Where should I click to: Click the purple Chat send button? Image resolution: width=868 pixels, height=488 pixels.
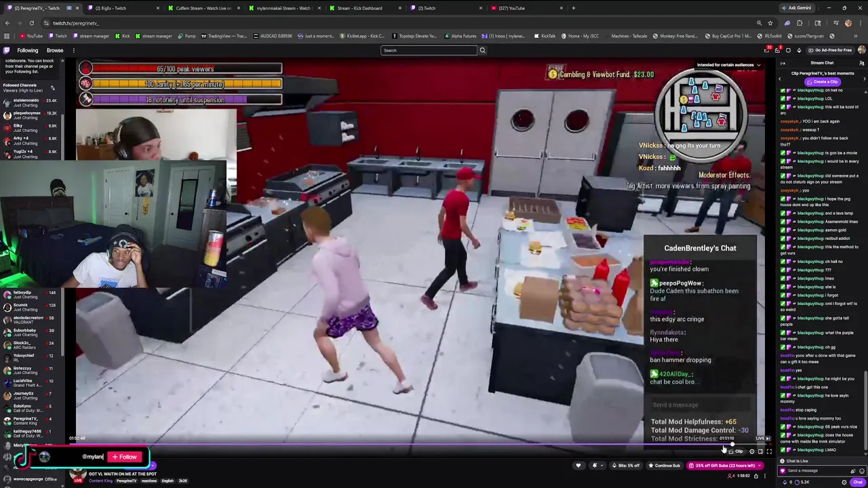tap(858, 482)
